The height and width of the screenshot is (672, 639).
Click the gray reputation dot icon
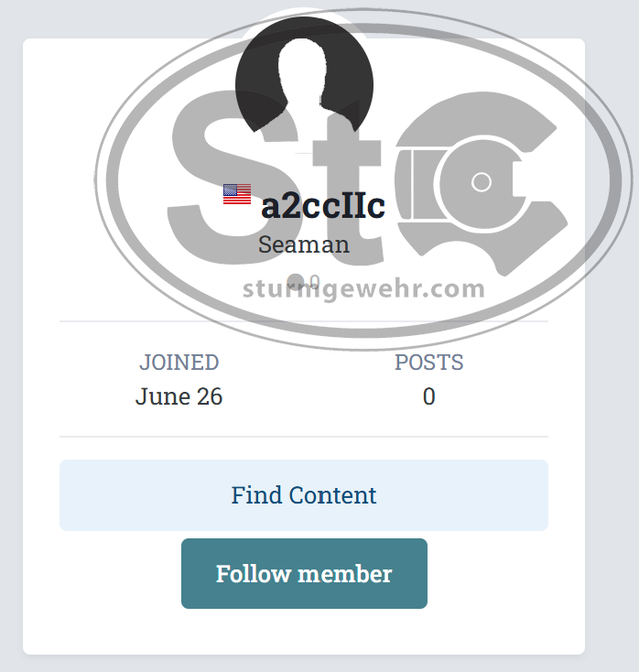coord(295,281)
